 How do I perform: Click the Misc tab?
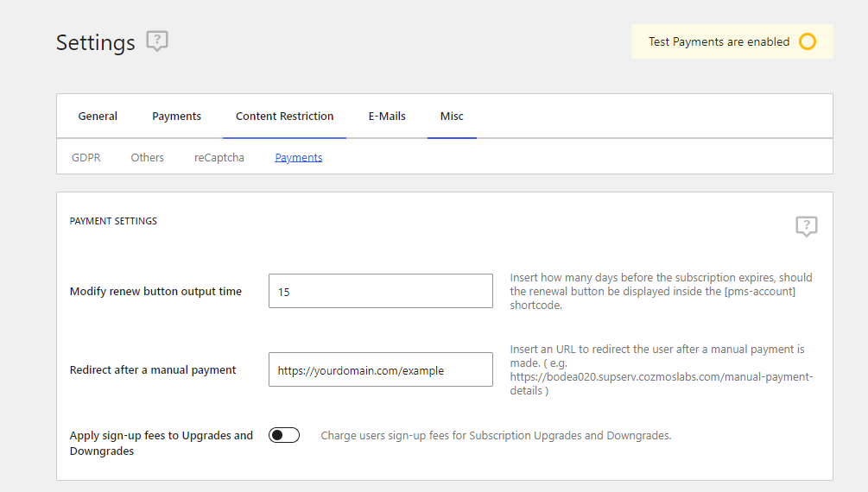(452, 116)
